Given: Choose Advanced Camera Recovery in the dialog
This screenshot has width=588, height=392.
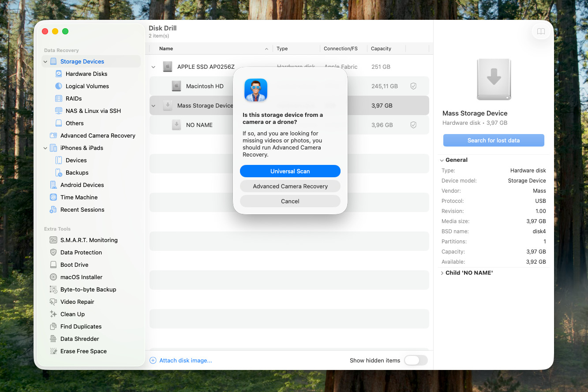Looking at the screenshot, I should (290, 186).
